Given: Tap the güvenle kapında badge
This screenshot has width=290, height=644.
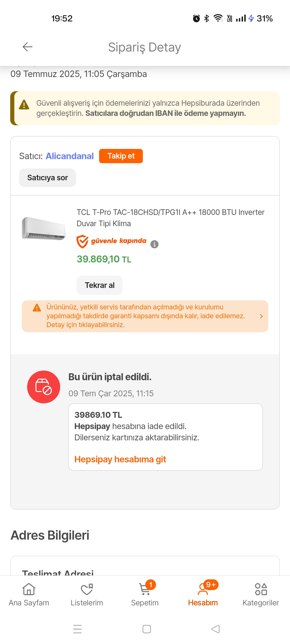Looking at the screenshot, I should coord(111,241).
